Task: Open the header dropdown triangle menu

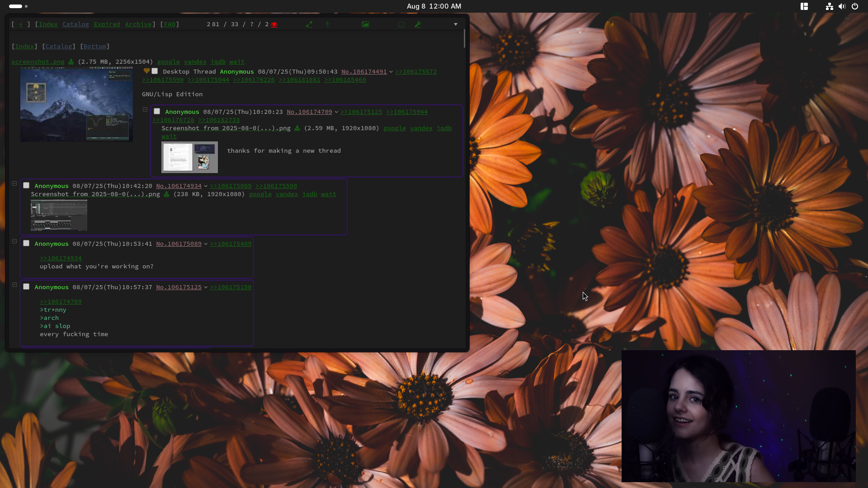Action: point(456,24)
